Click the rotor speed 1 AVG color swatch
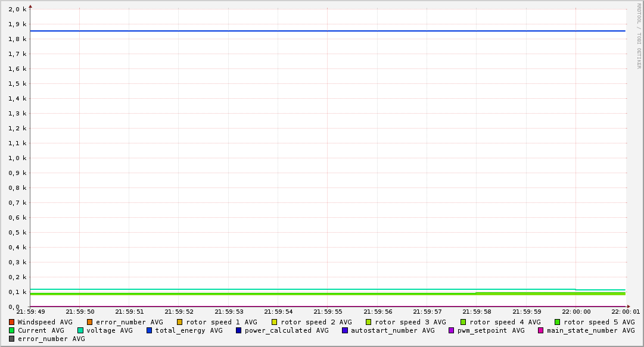644x347 pixels. pyautogui.click(x=180, y=322)
